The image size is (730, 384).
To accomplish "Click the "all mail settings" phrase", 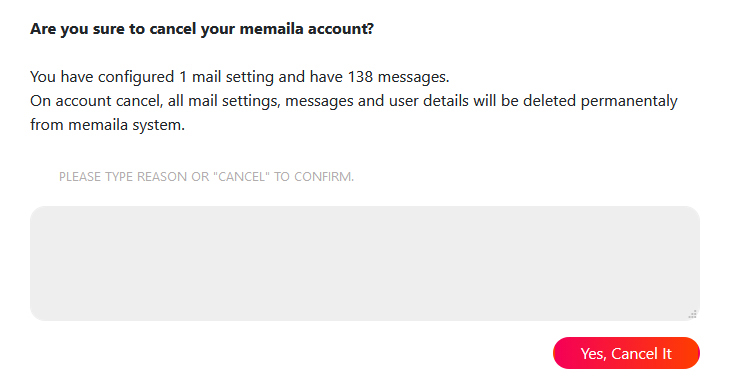I will (x=224, y=101).
